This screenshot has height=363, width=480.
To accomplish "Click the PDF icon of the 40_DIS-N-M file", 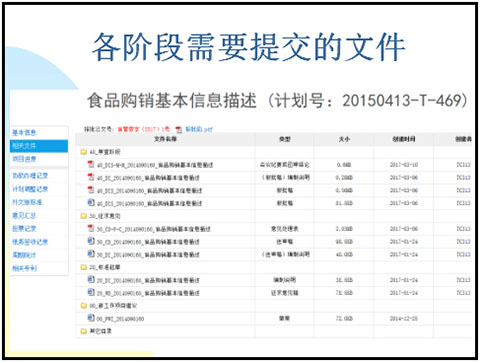I will click(91, 164).
